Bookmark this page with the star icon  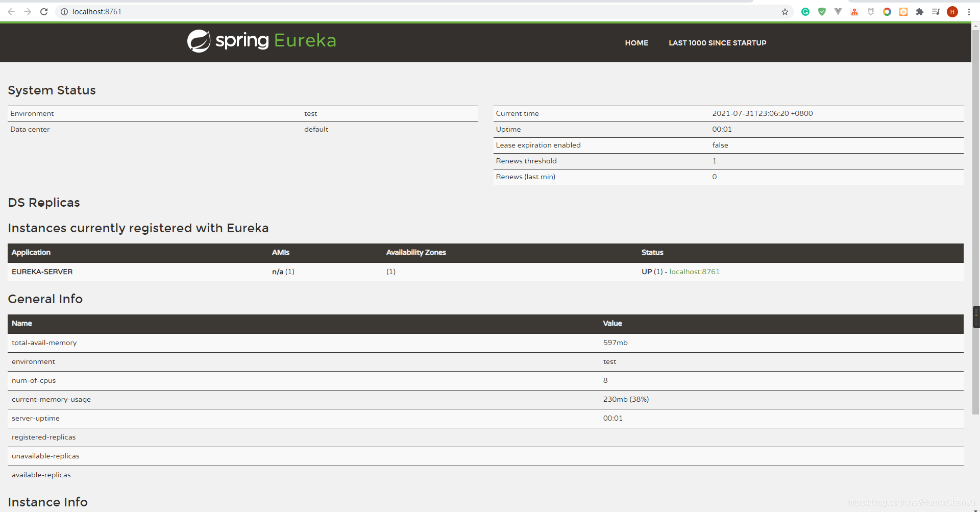click(x=785, y=12)
